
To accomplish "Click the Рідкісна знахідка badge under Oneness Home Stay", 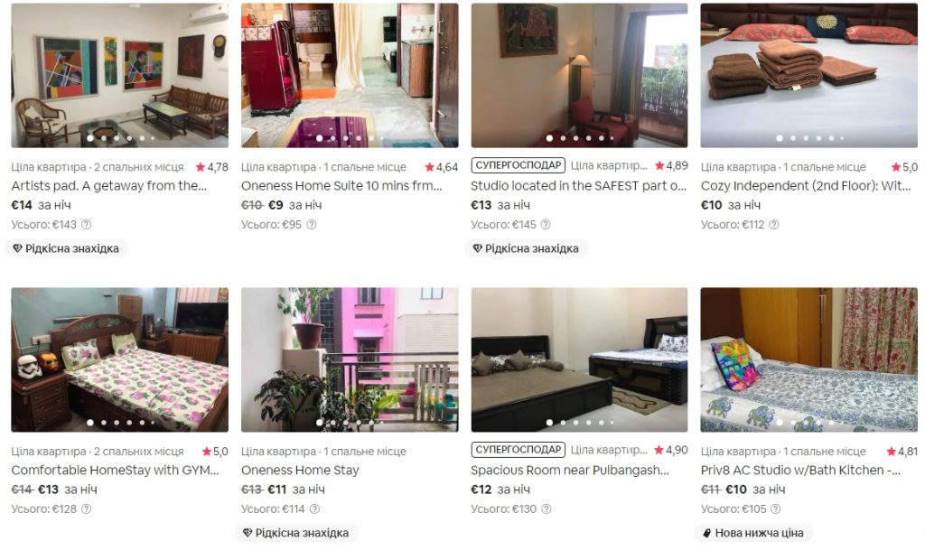I will tap(296, 533).
